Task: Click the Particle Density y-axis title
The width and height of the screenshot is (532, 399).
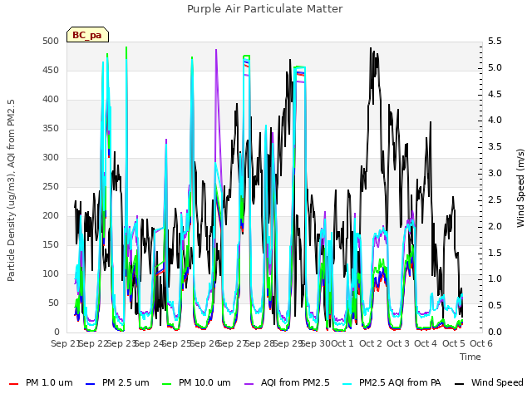Action: pyautogui.click(x=11, y=190)
